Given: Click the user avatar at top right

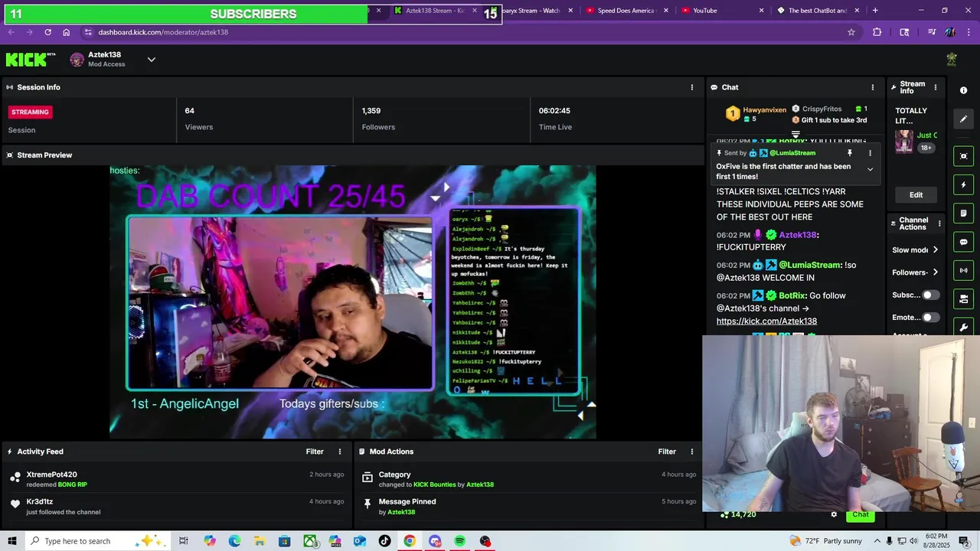Looking at the screenshot, I should point(952,59).
